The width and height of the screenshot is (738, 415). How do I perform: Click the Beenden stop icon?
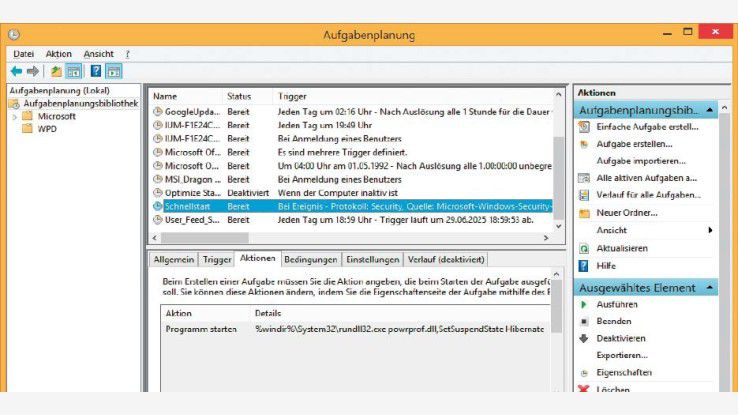pyautogui.click(x=585, y=321)
